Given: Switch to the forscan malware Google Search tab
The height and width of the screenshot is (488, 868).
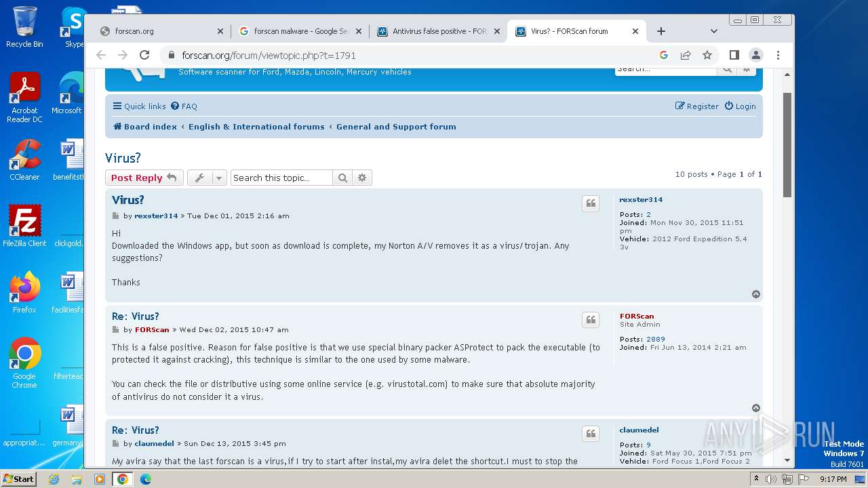Looking at the screenshot, I should (300, 31).
